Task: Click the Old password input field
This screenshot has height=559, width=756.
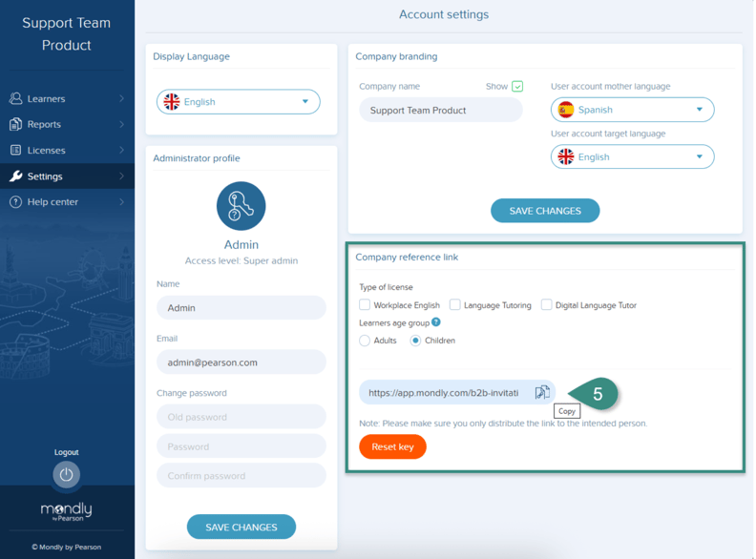Action: pos(241,417)
